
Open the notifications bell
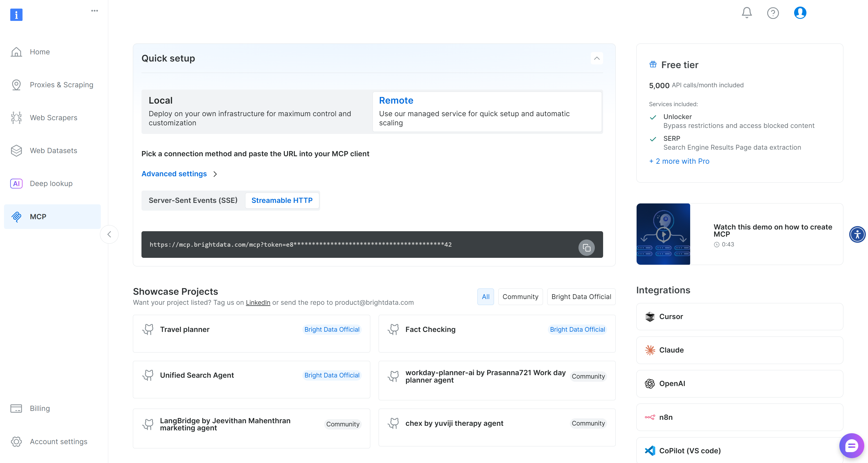click(x=746, y=13)
